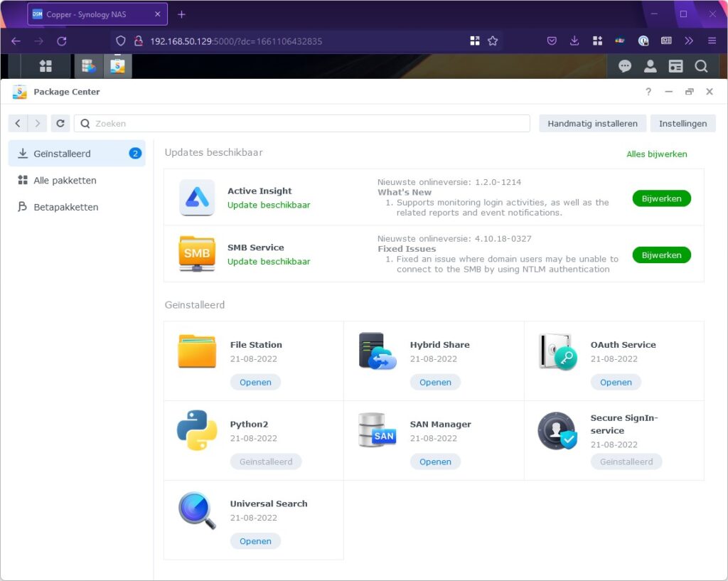Close the Copper - Synology NAS tab

157,14
